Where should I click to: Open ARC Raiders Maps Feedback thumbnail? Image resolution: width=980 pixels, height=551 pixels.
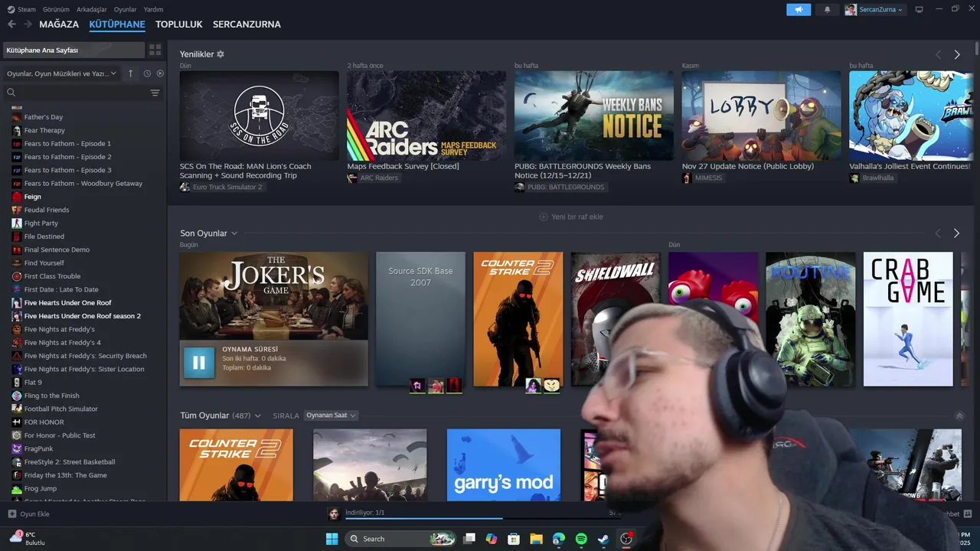[426, 116]
